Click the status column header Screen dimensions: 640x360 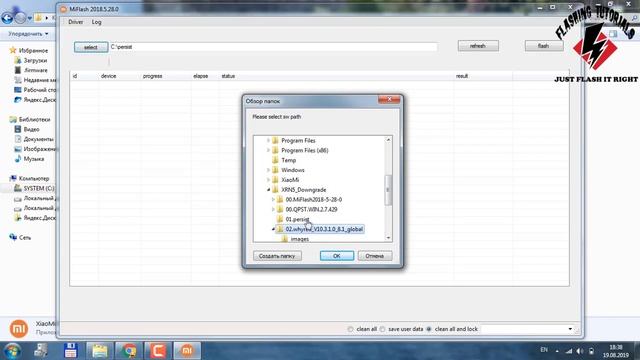(x=228, y=76)
